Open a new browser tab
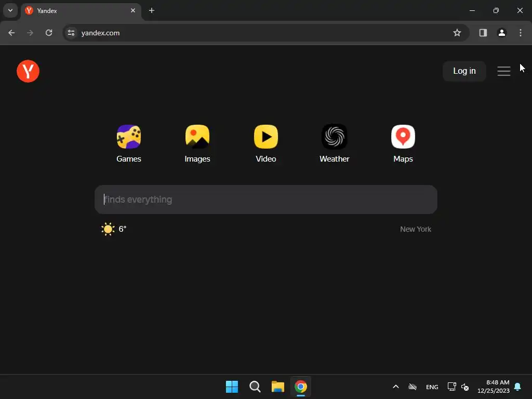The height and width of the screenshot is (399, 532). click(152, 10)
